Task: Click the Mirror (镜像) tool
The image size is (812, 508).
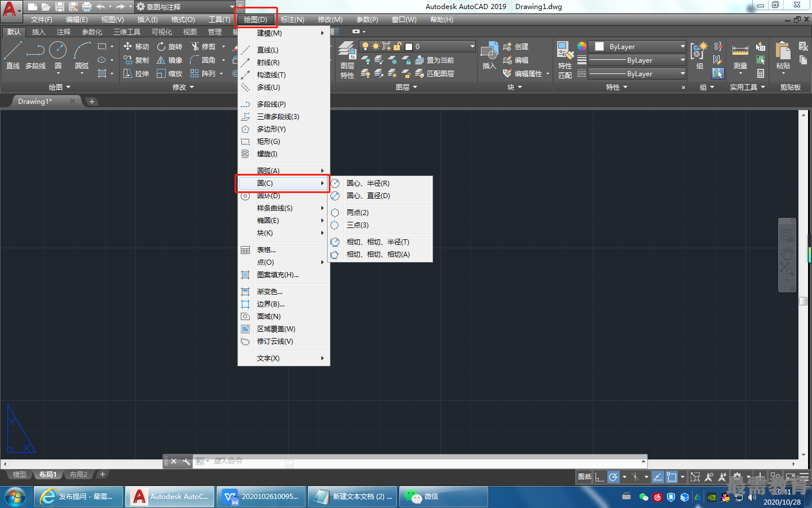Action: 170,60
